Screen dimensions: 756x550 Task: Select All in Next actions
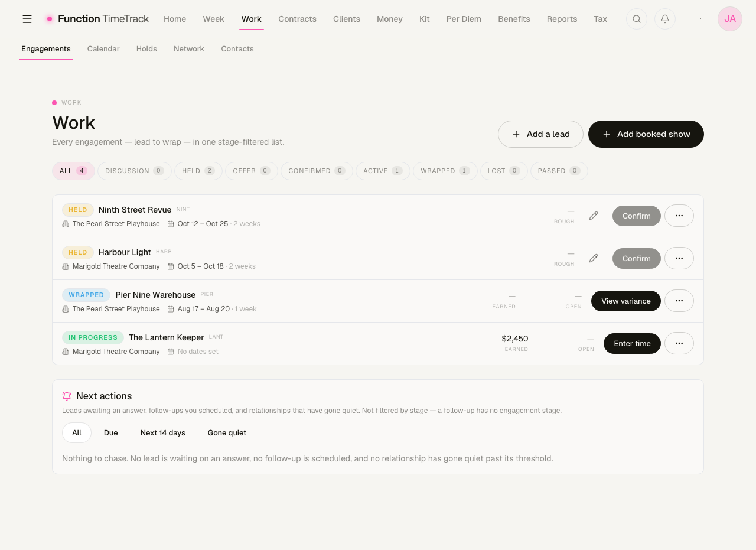pyautogui.click(x=77, y=432)
